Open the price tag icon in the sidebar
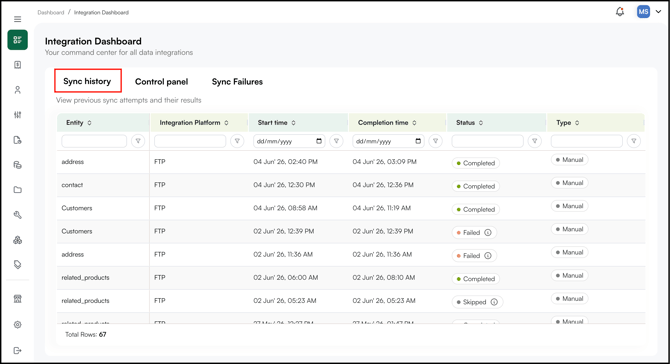Image resolution: width=670 pixels, height=364 pixels. click(18, 264)
